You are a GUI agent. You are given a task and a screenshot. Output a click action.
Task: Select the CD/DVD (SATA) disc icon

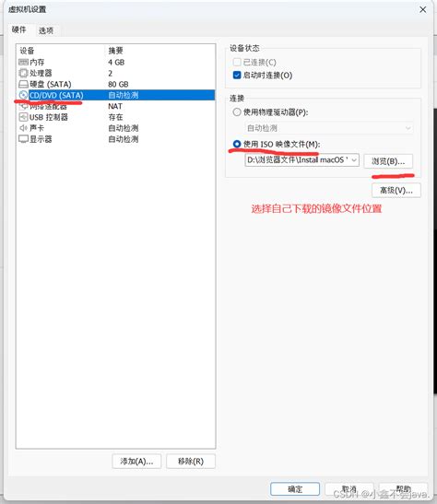click(x=23, y=95)
